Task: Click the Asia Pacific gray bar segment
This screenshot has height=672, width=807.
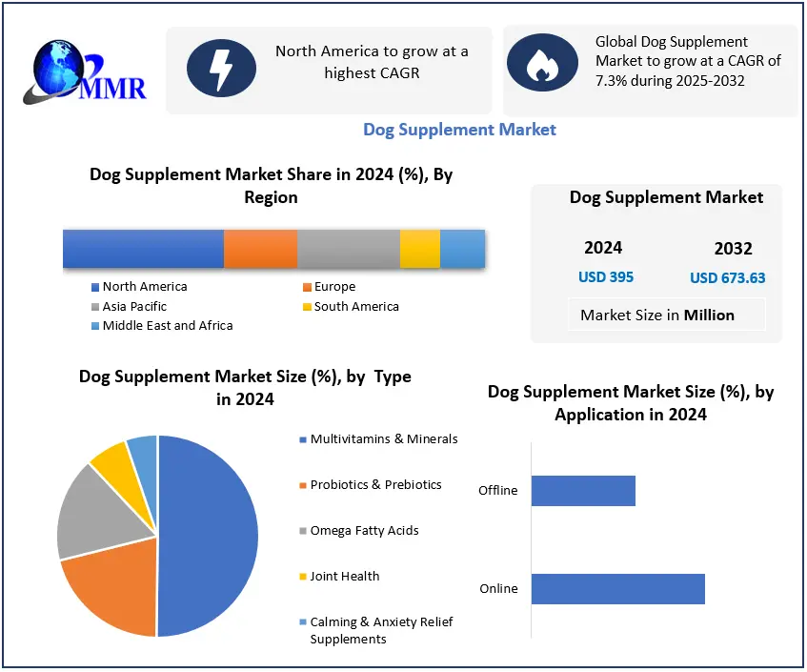Action: 348,249
